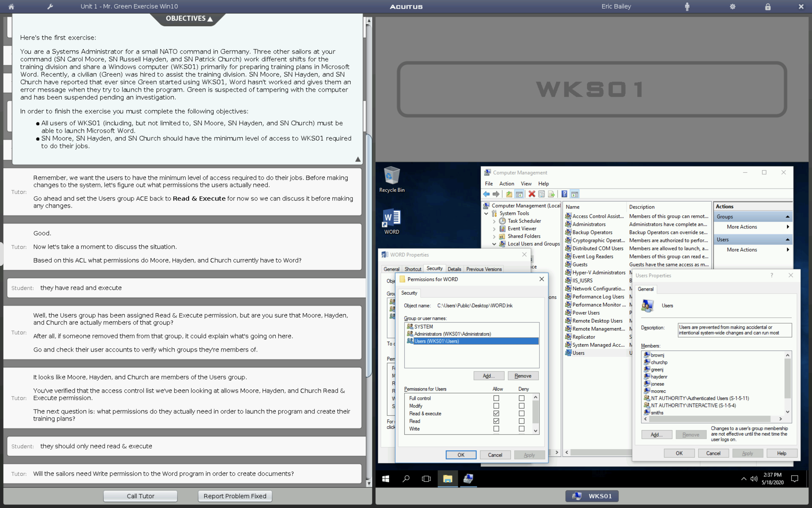The width and height of the screenshot is (812, 508).
Task: Click the Export List toolbar icon
Action: pos(551,194)
